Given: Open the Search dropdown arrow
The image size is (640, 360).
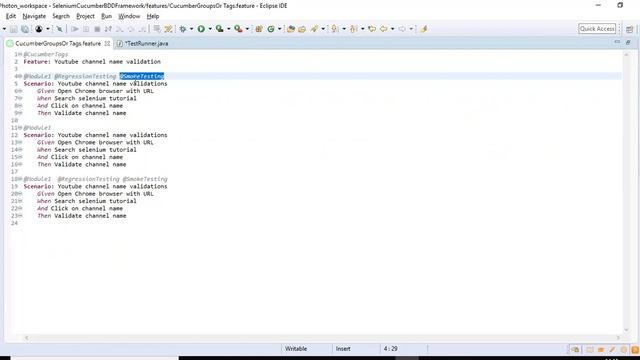Looking at the screenshot, I should [x=323, y=29].
